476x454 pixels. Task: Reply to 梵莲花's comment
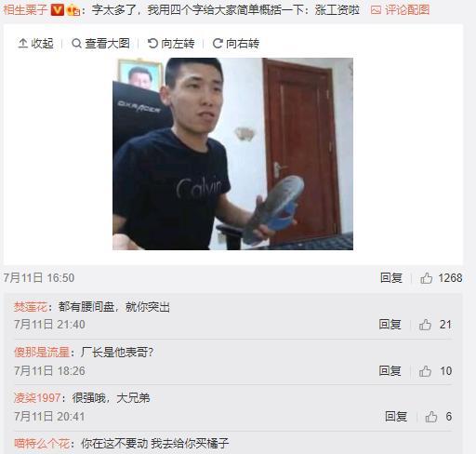390,325
